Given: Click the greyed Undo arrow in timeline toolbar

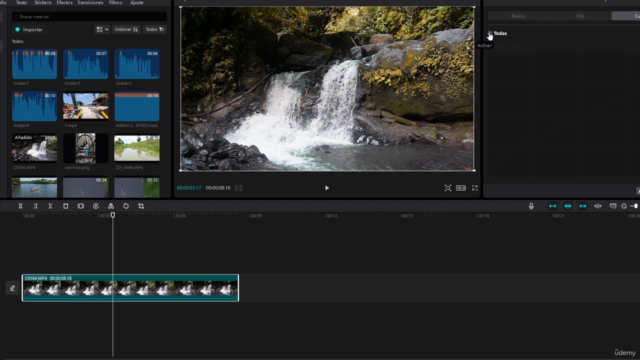Looking at the screenshot, I should tap(5, 206).
